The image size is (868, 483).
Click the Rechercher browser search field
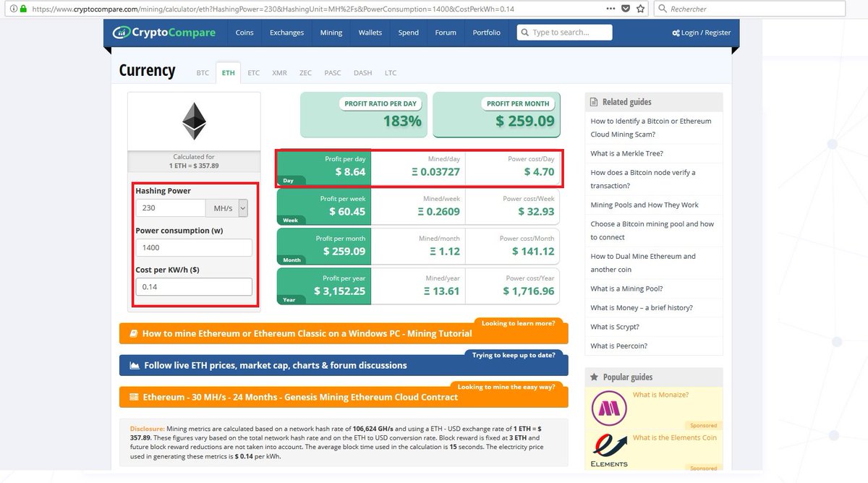tap(749, 9)
